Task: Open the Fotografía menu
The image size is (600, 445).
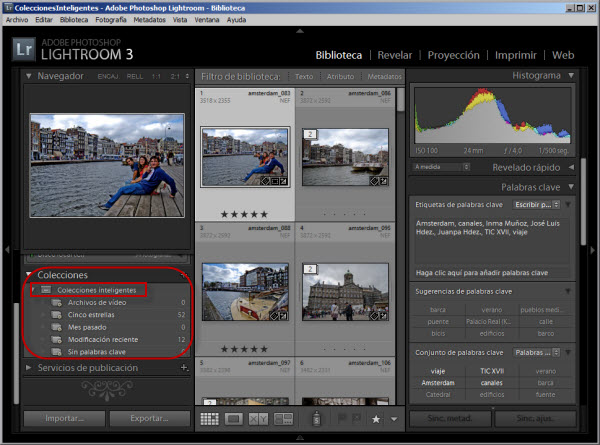Action: pyautogui.click(x=111, y=20)
